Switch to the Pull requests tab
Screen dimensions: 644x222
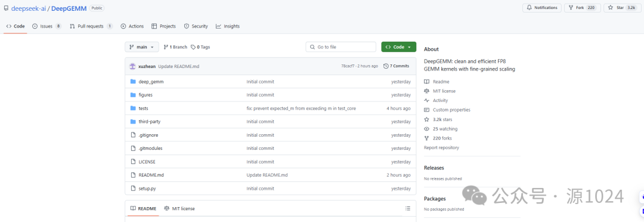(91, 26)
